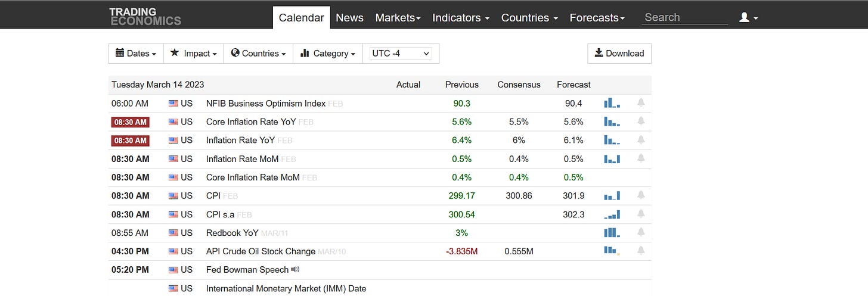Toggle the alert bell for Inflation Rate MoM

tap(641, 158)
